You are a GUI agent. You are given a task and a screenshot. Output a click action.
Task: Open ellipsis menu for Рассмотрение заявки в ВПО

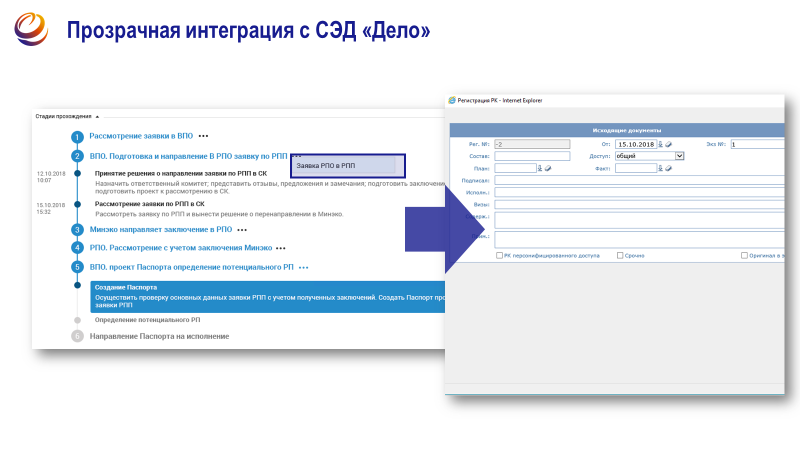pyautogui.click(x=204, y=136)
